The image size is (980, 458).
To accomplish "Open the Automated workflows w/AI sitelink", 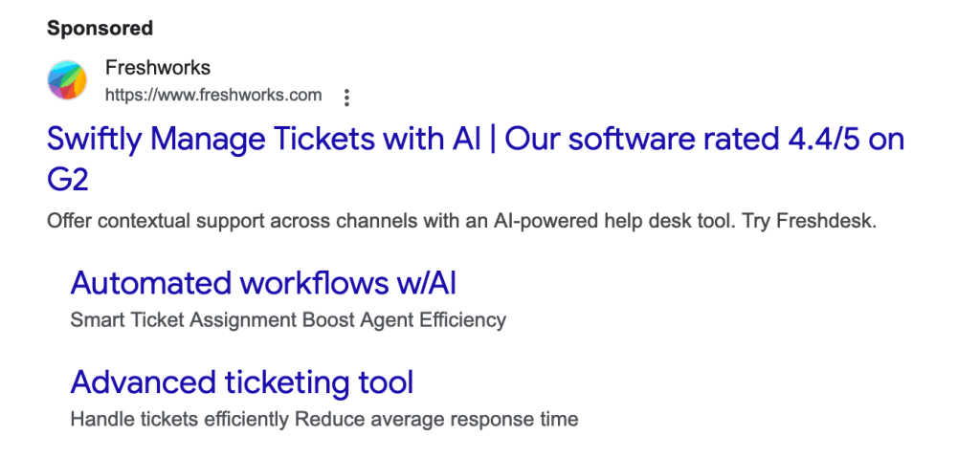I will [263, 283].
